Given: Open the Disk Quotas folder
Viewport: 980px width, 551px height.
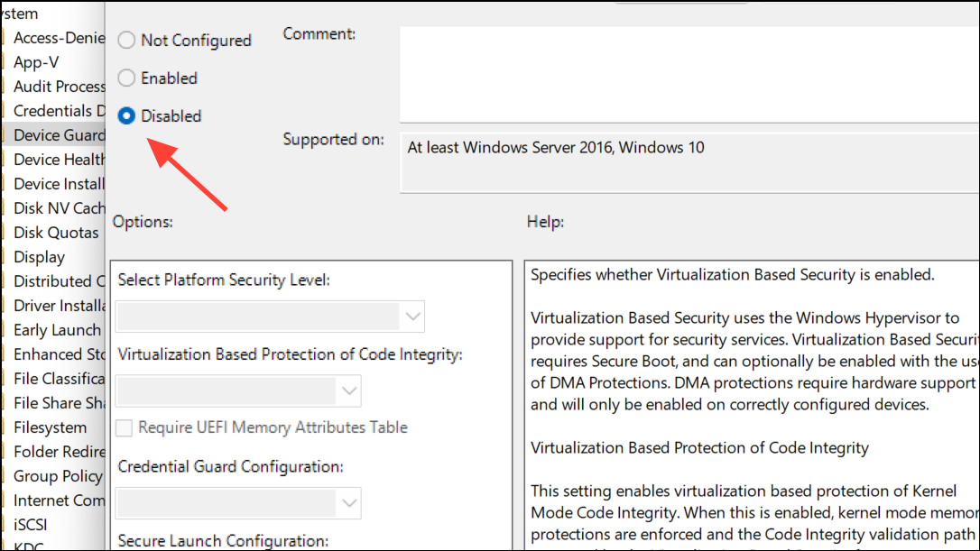Looking at the screenshot, I should [x=56, y=233].
